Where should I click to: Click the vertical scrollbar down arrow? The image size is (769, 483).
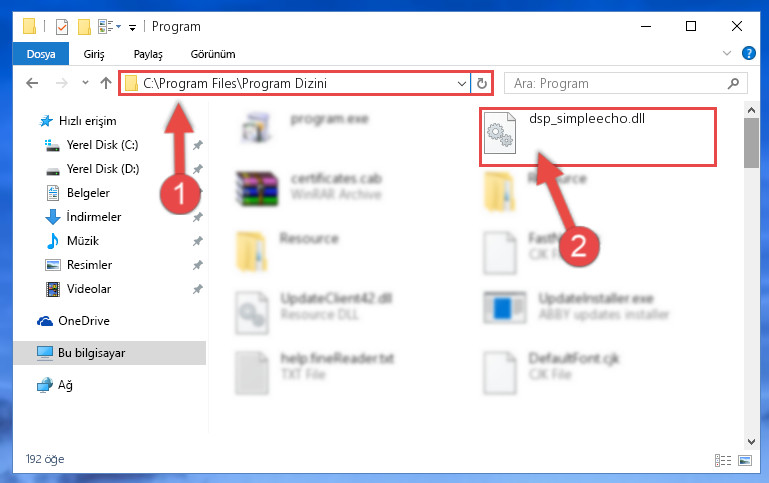(x=751, y=442)
